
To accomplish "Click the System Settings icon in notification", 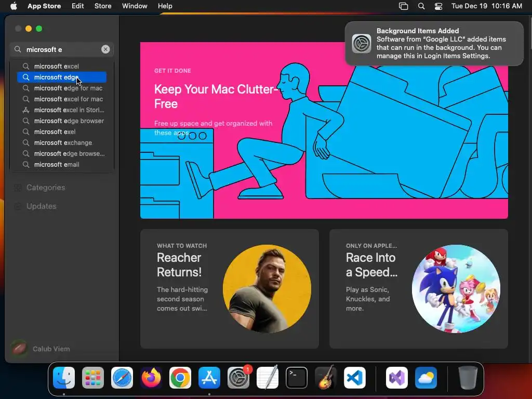I will pos(362,44).
